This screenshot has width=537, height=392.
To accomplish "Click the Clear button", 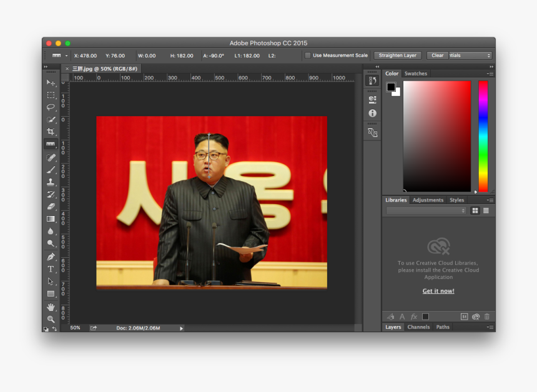I will point(437,56).
